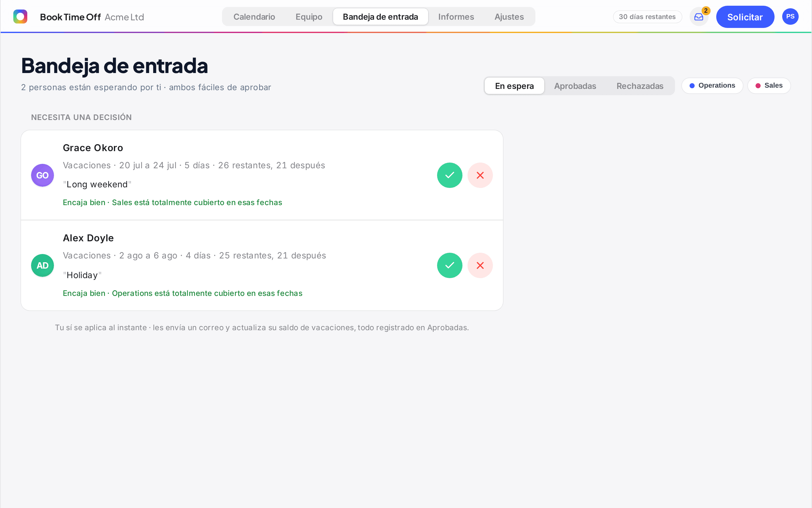Toggle the Sales team filter
812x508 pixels.
[x=769, y=86]
